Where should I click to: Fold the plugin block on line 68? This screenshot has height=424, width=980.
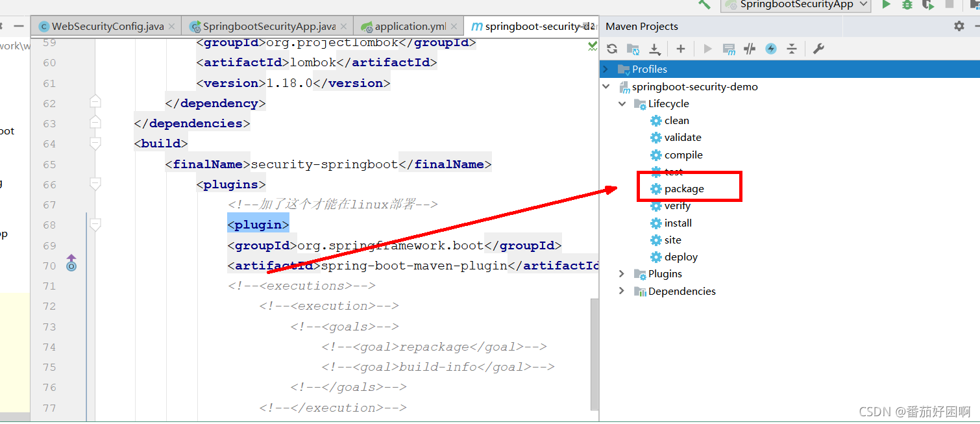[95, 225]
